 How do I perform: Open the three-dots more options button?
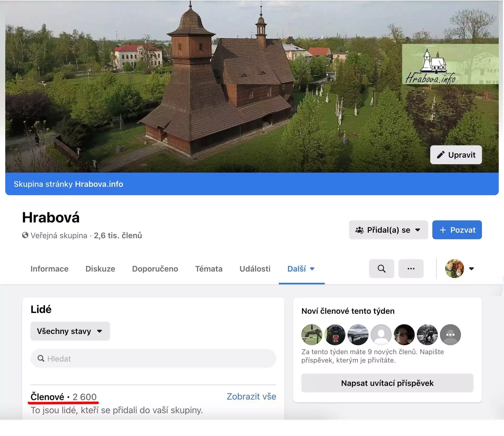[x=411, y=269]
